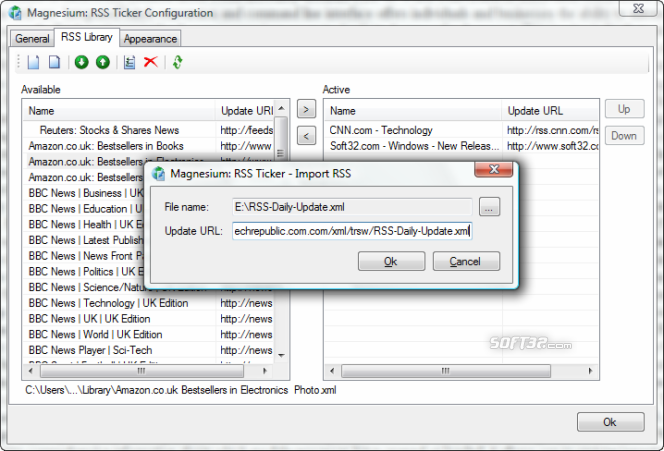Image resolution: width=664 pixels, height=451 pixels.
Task: Open the file browse '...' button
Action: [489, 207]
